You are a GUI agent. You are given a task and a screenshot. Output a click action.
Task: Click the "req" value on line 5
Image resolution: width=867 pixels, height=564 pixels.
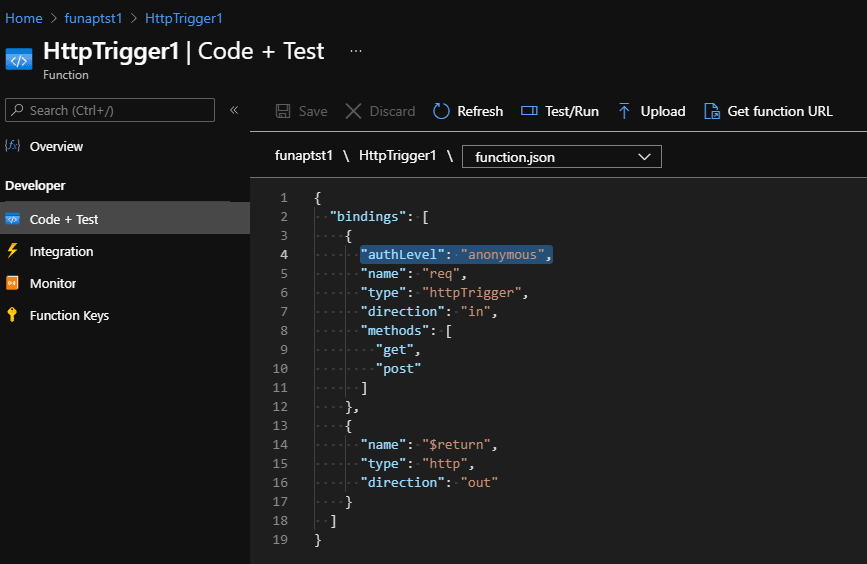(441, 274)
